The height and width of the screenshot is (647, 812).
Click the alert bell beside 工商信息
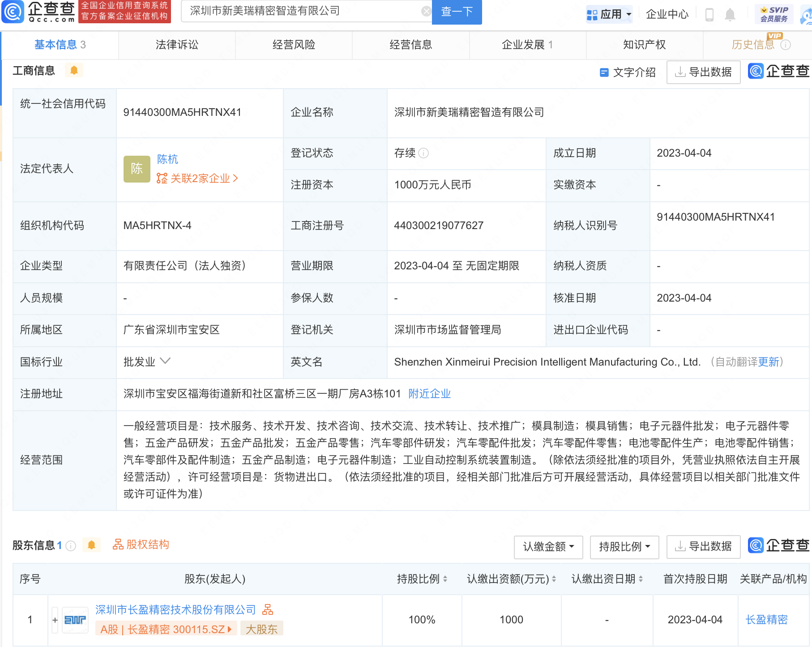click(74, 70)
